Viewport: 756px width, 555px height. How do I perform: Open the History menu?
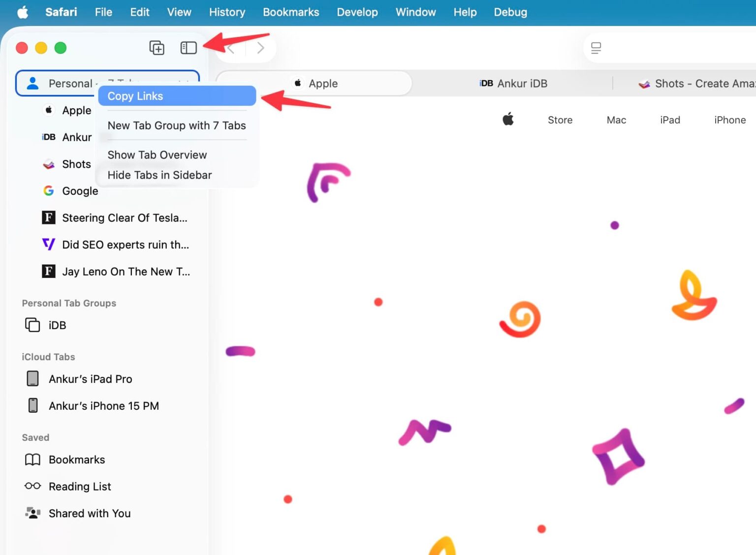pyautogui.click(x=227, y=12)
